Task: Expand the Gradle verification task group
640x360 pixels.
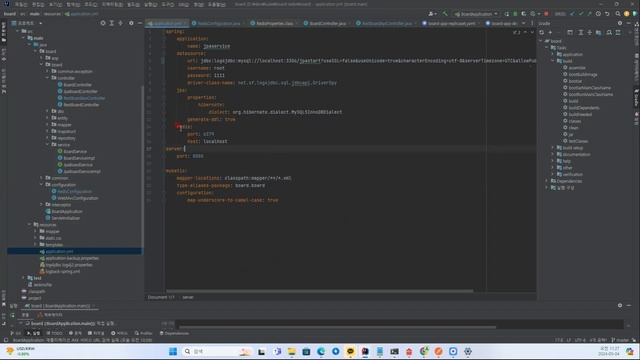Action: [x=553, y=174]
